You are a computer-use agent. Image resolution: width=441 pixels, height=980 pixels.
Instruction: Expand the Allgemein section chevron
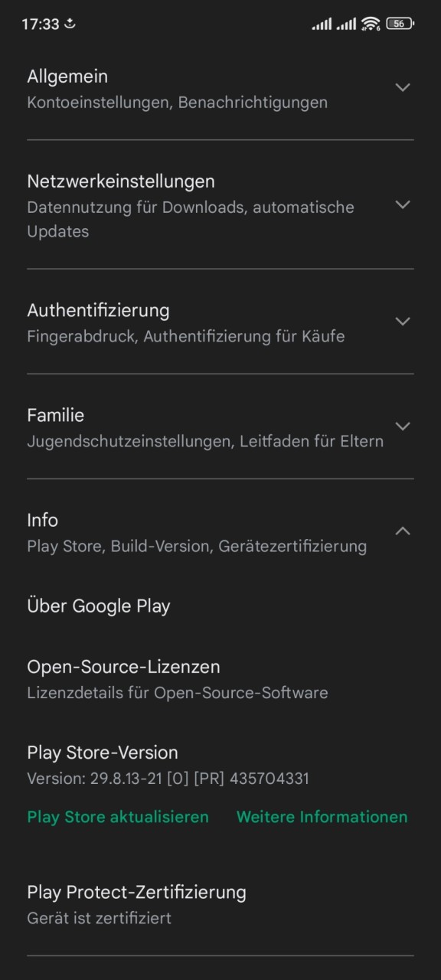pos(403,87)
